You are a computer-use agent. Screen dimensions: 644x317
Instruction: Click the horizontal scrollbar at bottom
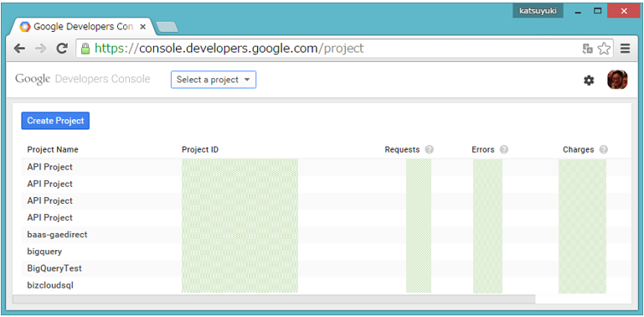click(274, 299)
